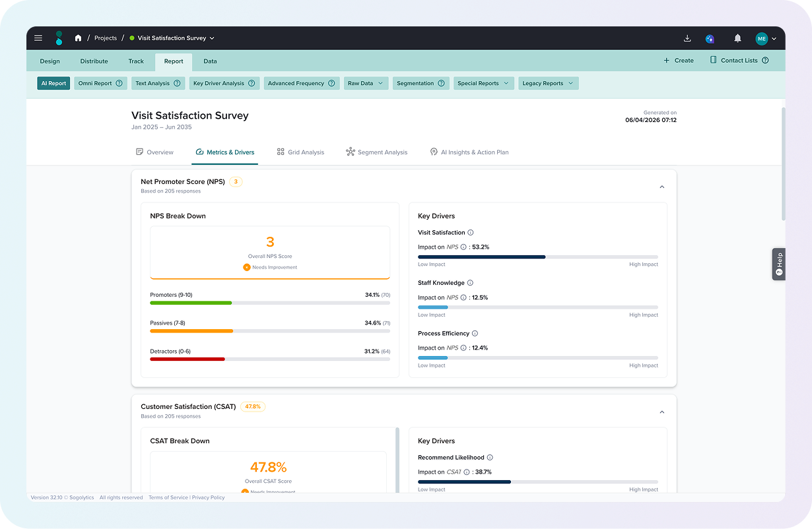This screenshot has width=812, height=529.
Task: Open the Distribute tab
Action: (94, 61)
